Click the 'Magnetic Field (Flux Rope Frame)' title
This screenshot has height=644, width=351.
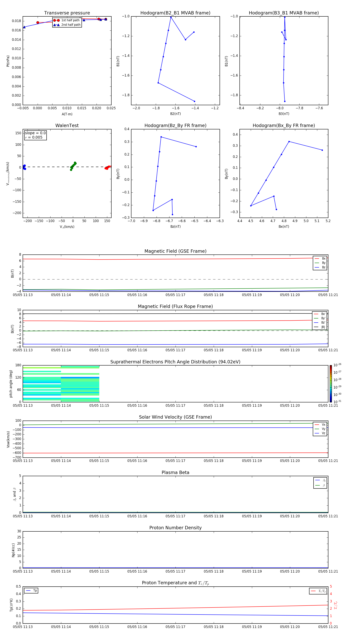[175, 307]
